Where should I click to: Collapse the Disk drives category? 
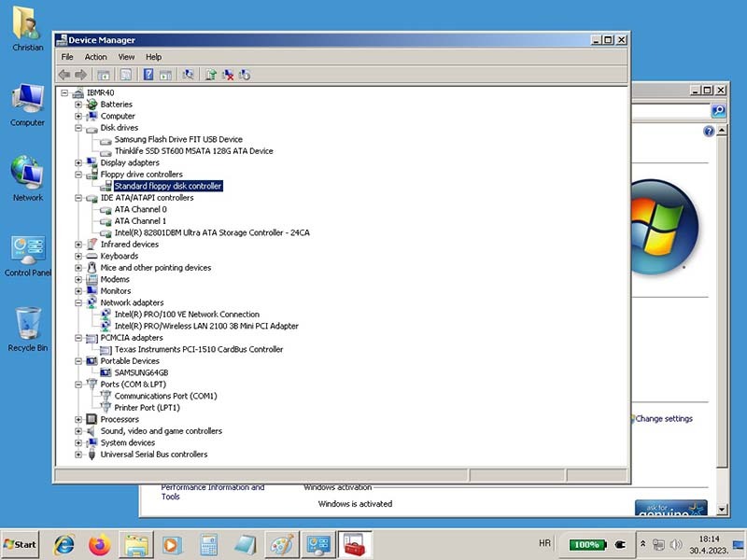tap(79, 128)
